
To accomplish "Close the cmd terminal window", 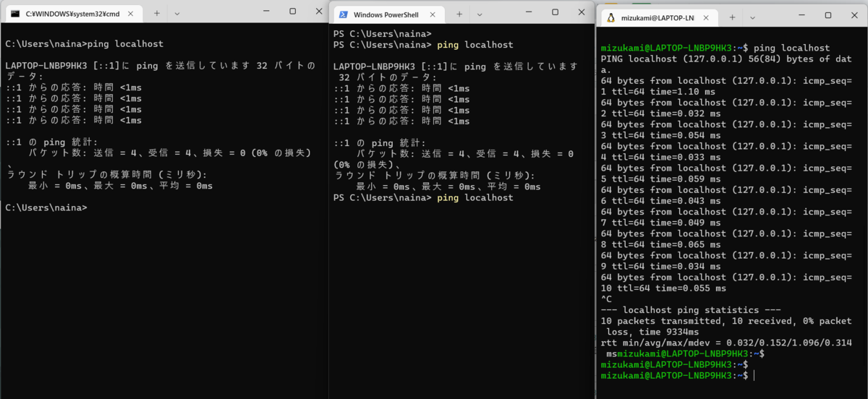I will (x=318, y=11).
